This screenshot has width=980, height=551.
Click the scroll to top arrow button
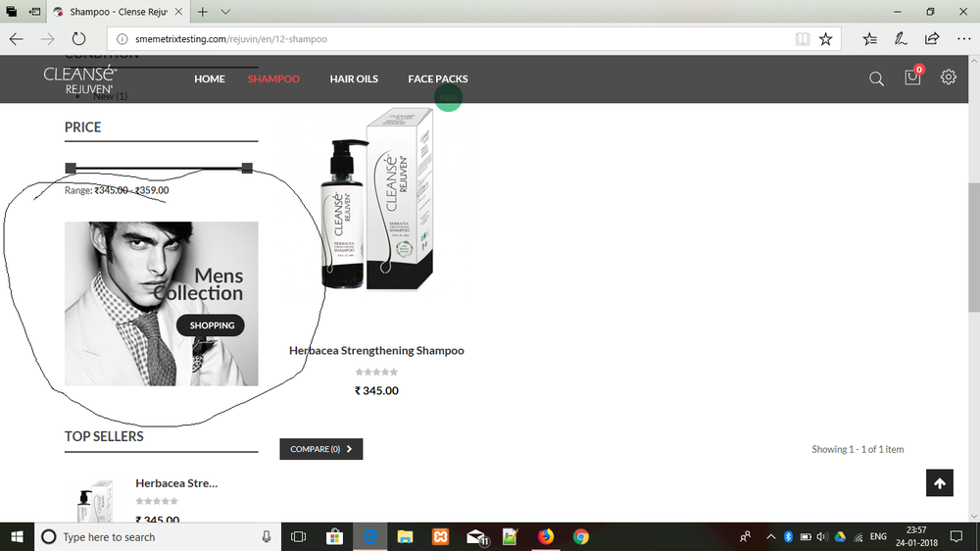click(x=940, y=482)
